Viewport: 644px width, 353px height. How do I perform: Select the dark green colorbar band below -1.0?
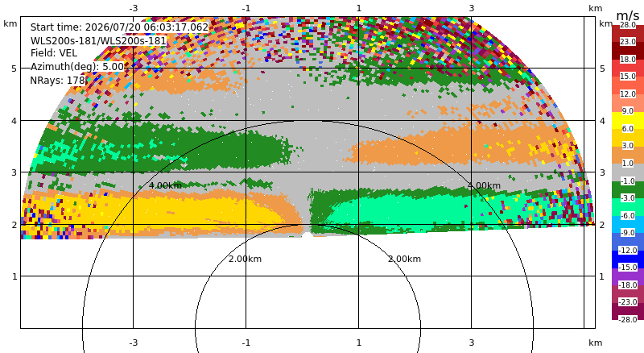[x=628, y=189]
